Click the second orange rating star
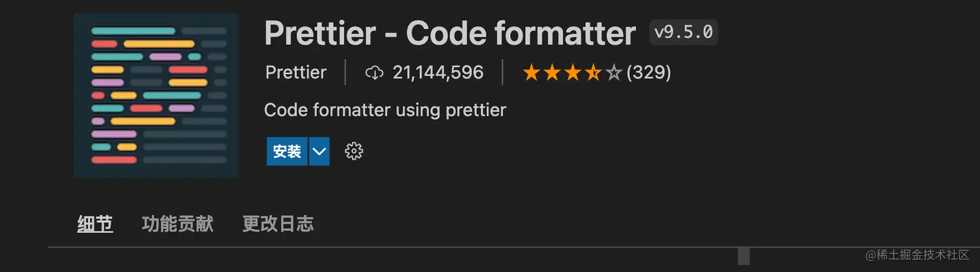The image size is (980, 272). [x=552, y=73]
